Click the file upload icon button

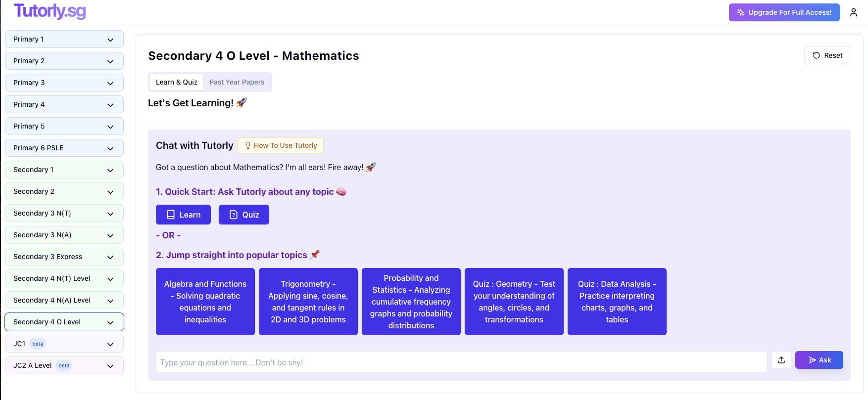click(781, 360)
